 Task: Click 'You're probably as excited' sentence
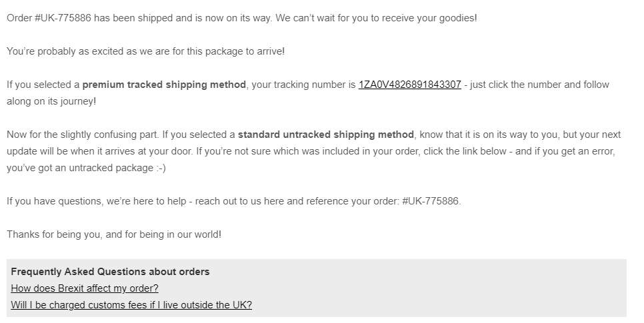pyautogui.click(x=145, y=51)
